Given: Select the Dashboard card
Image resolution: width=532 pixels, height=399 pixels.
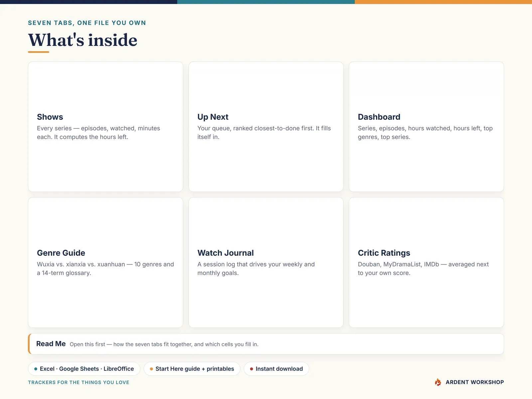Looking at the screenshot, I should point(426,127).
